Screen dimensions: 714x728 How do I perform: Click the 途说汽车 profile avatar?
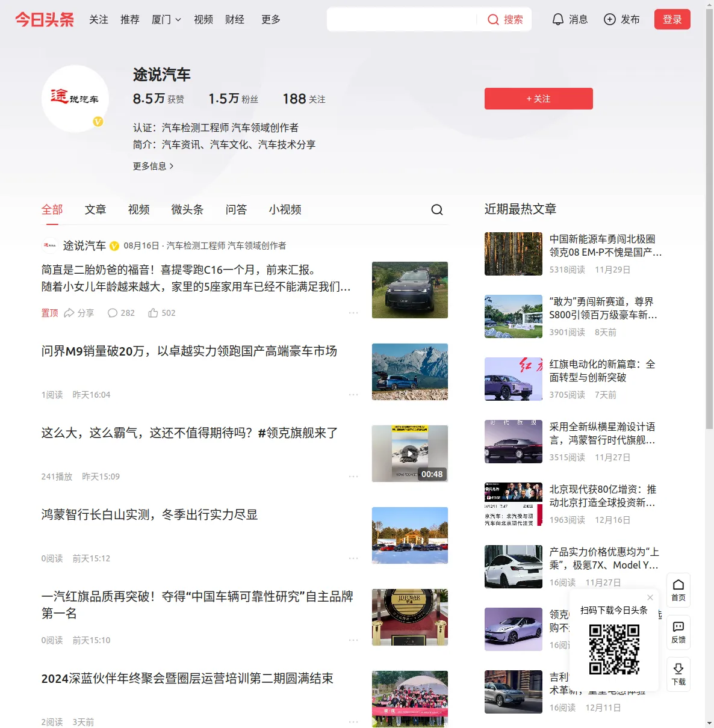pyautogui.click(x=75, y=99)
